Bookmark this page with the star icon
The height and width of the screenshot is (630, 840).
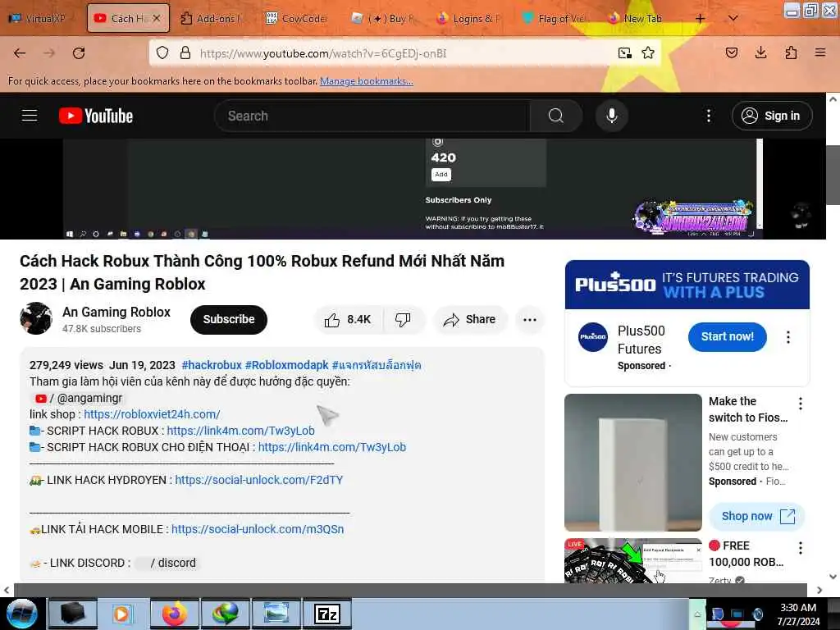[x=648, y=53]
